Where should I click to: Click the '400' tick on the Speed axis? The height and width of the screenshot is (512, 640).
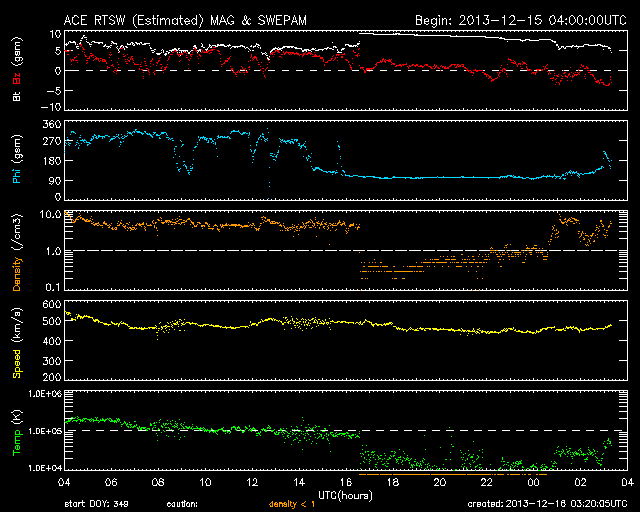coord(52,341)
